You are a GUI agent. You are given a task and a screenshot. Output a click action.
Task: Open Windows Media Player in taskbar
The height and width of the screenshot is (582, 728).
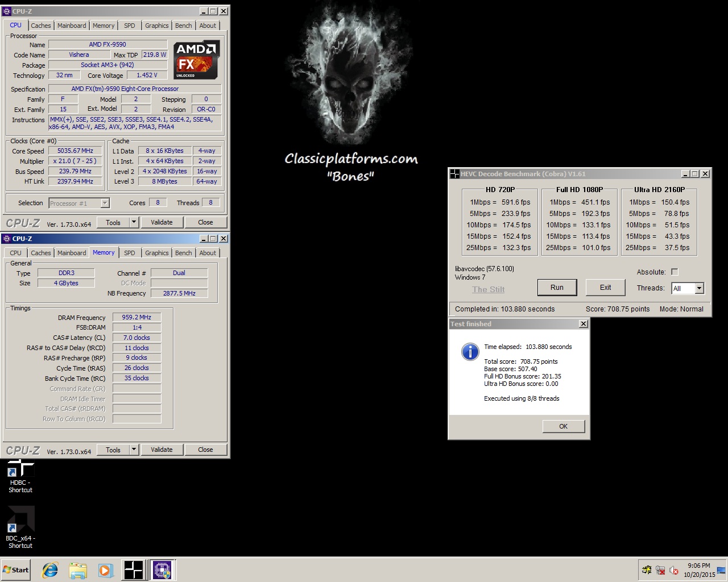pyautogui.click(x=105, y=570)
